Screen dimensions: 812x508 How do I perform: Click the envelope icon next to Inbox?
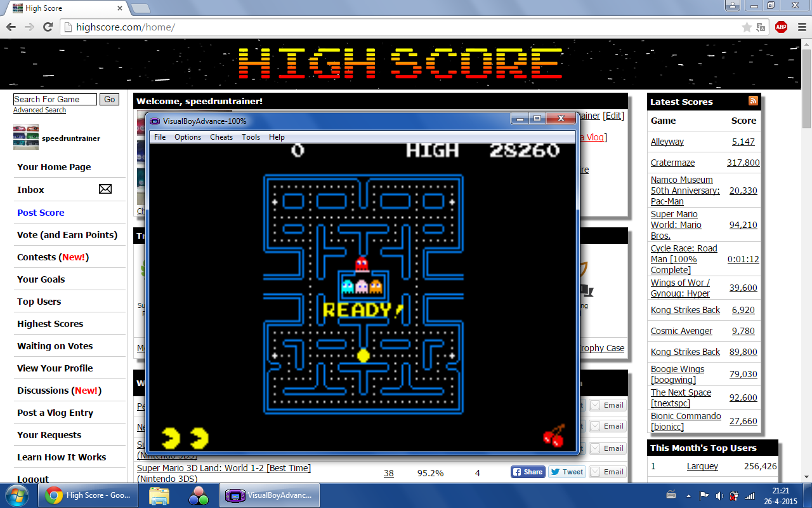(x=105, y=189)
